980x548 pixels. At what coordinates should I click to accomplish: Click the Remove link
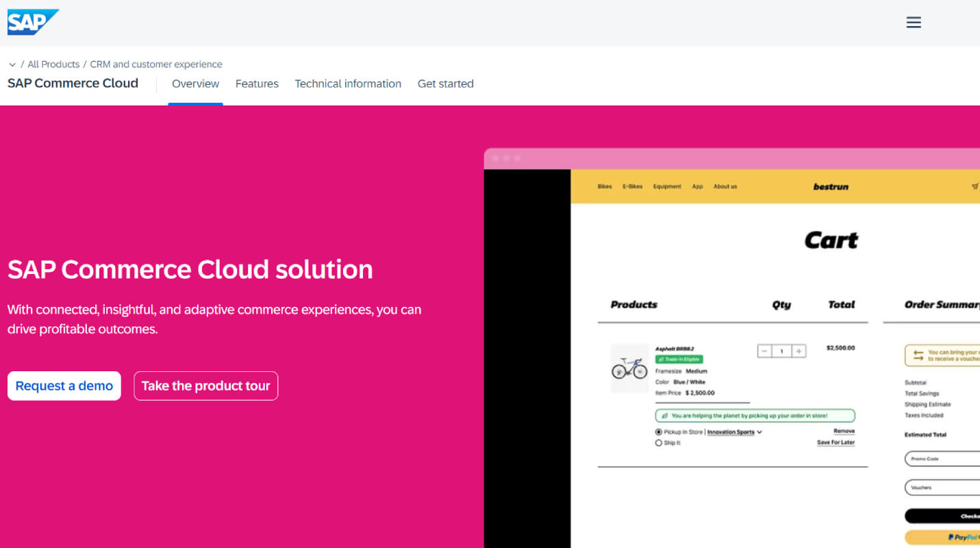coord(844,431)
